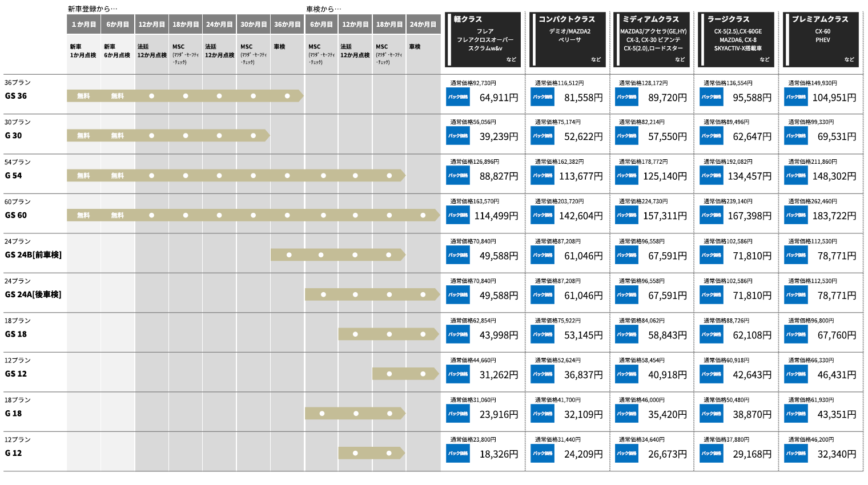Select the パック価格 badge beside 35,420円
868x485 pixels.
coord(627,414)
